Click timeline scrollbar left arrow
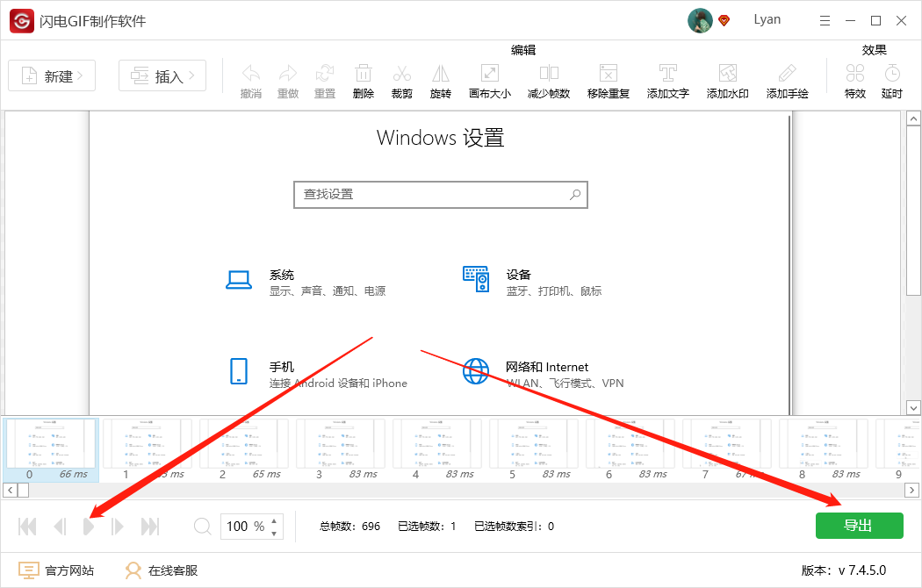This screenshot has width=922, height=588. point(10,490)
